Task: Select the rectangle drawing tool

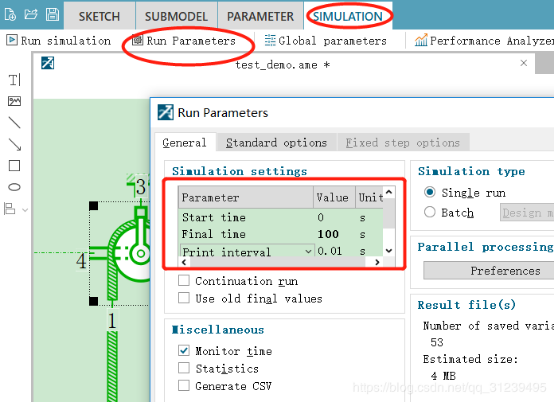Action: (x=14, y=165)
